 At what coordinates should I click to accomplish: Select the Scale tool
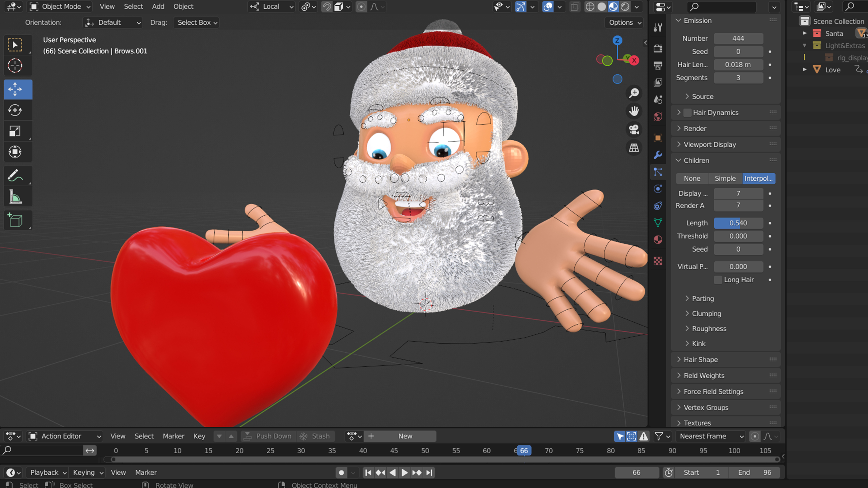point(15,131)
